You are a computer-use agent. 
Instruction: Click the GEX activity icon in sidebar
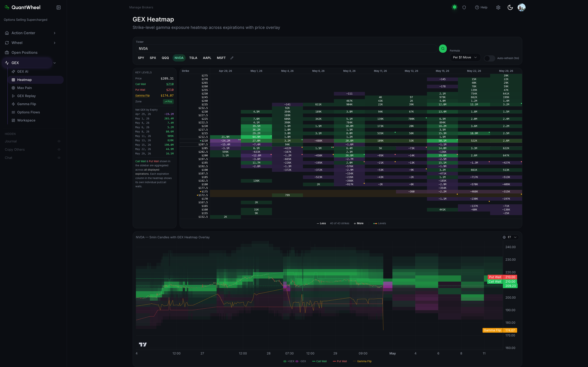7,63
